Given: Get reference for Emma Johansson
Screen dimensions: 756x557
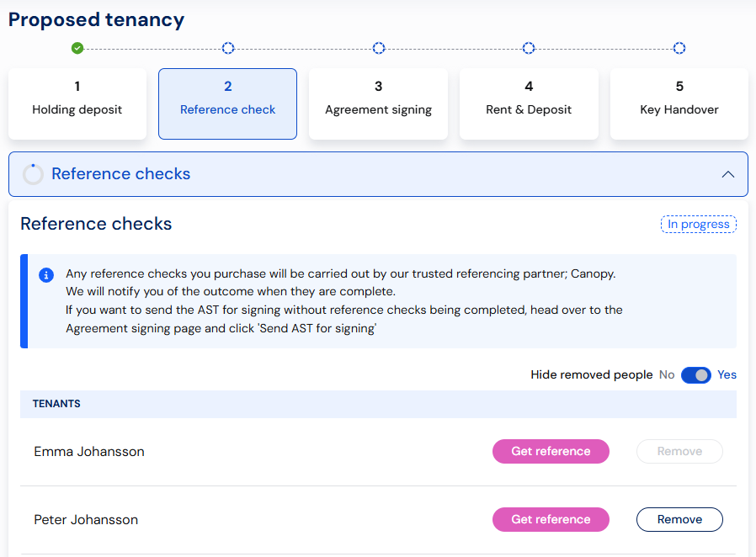Looking at the screenshot, I should pyautogui.click(x=551, y=452).
